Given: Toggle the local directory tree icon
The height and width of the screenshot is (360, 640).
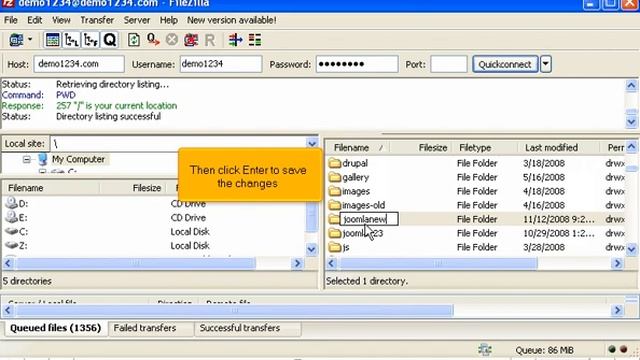Looking at the screenshot, I should pos(71,40).
